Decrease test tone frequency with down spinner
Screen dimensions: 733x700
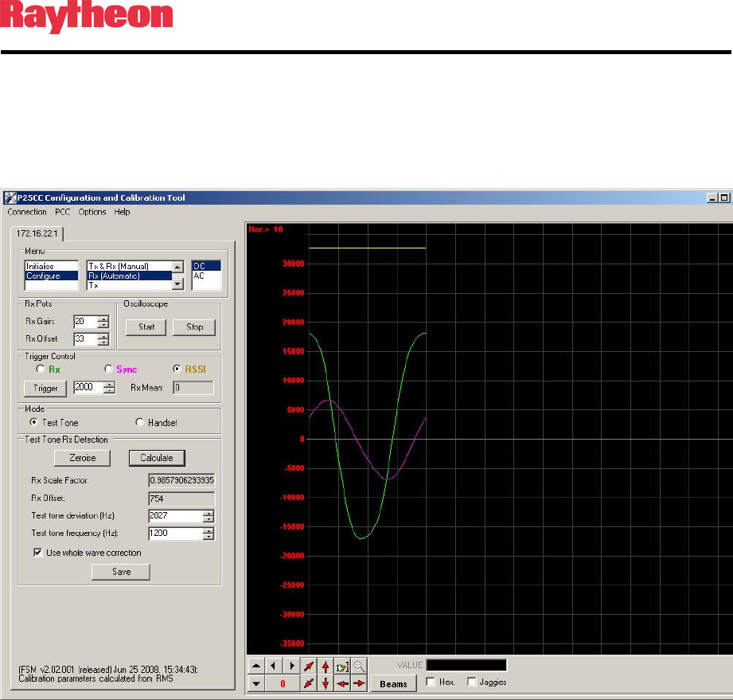point(209,537)
